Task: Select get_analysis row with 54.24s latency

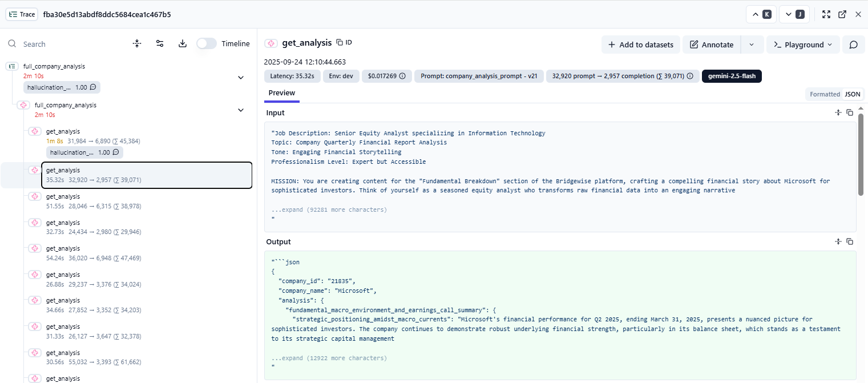Action: (x=147, y=253)
